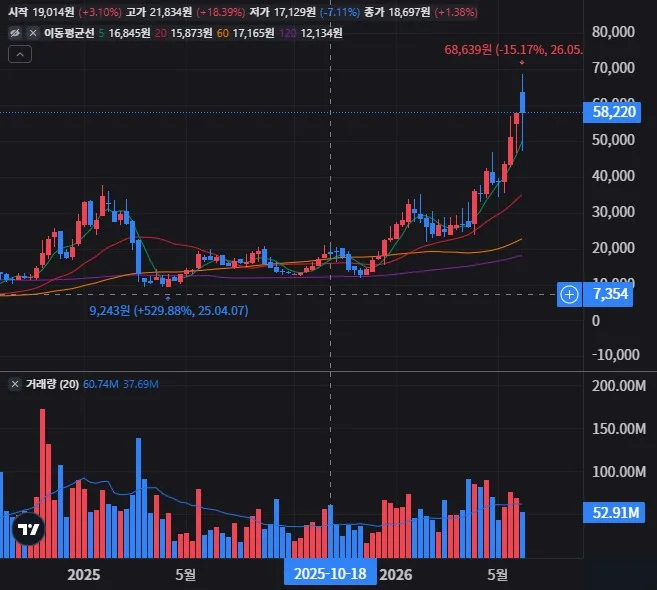Select the 5-period moving average value
Screen dimensions: 657x590
(x=129, y=33)
